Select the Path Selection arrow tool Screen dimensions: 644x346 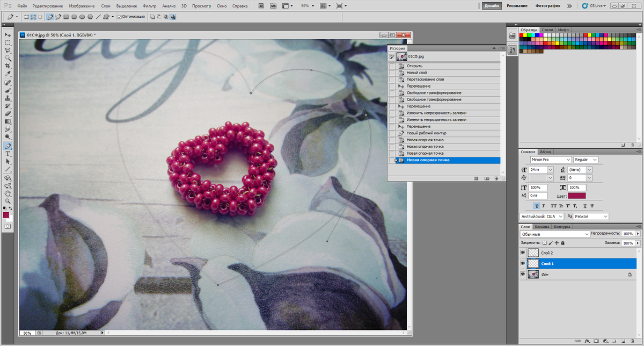(8, 161)
